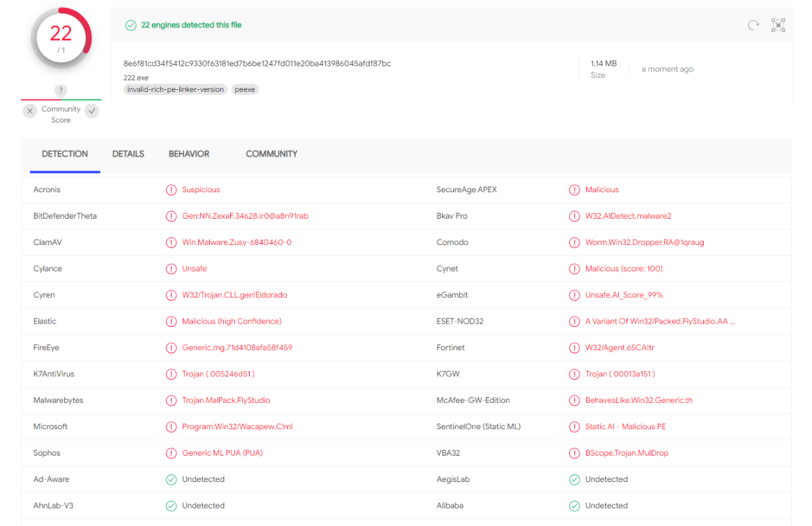Click the green check icon beside engines detected
Screen dimensions: 812x526
[x=131, y=25]
